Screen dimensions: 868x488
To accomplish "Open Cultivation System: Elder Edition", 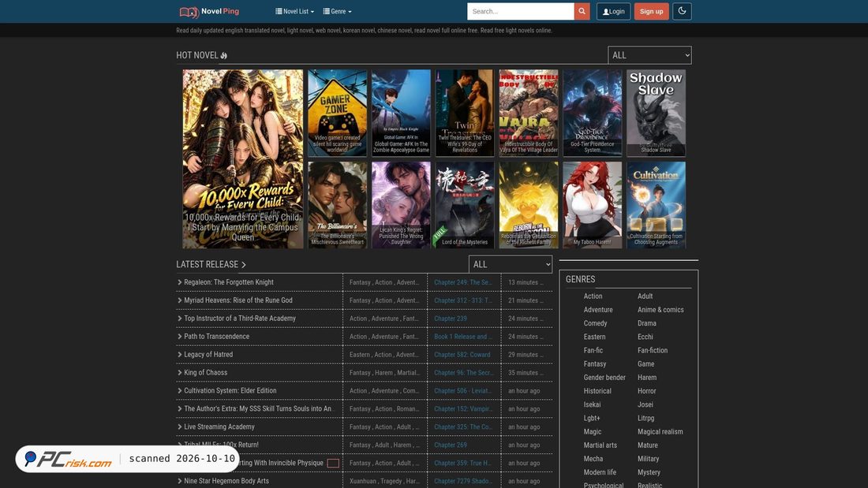I will (230, 390).
